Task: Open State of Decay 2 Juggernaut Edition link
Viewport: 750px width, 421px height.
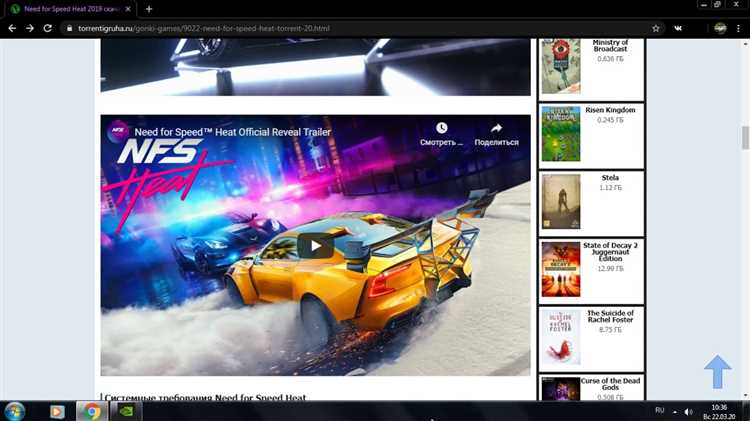Action: click(610, 252)
